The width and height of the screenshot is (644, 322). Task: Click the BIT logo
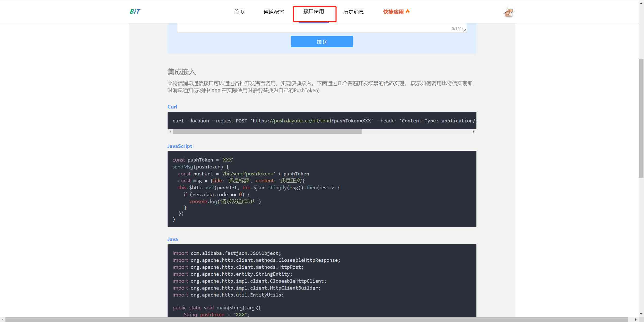click(x=135, y=12)
